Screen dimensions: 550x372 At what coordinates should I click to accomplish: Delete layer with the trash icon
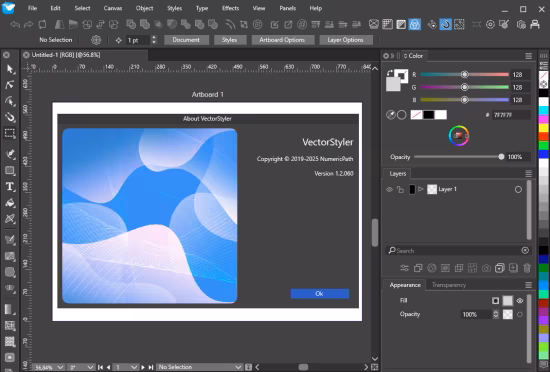pyautogui.click(x=527, y=268)
